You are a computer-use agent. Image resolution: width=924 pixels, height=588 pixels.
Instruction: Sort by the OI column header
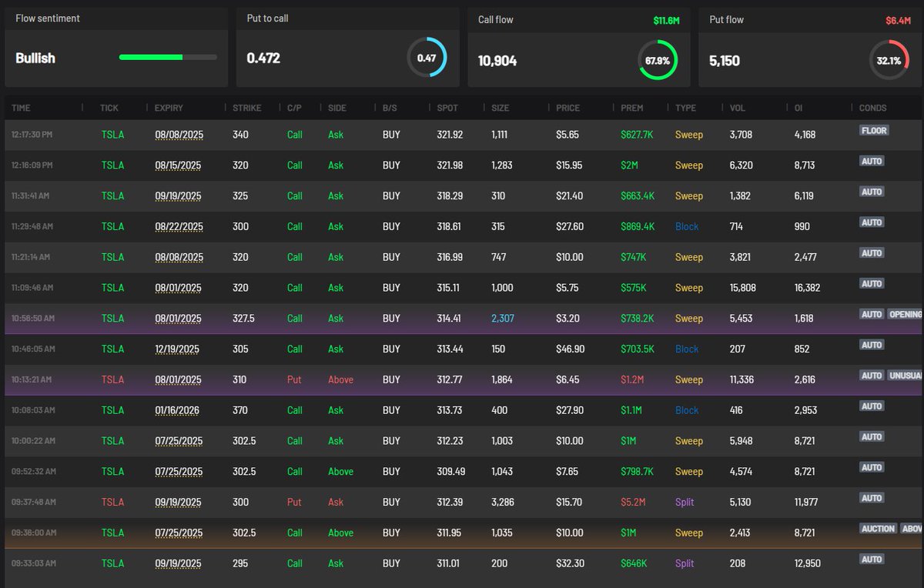click(798, 108)
